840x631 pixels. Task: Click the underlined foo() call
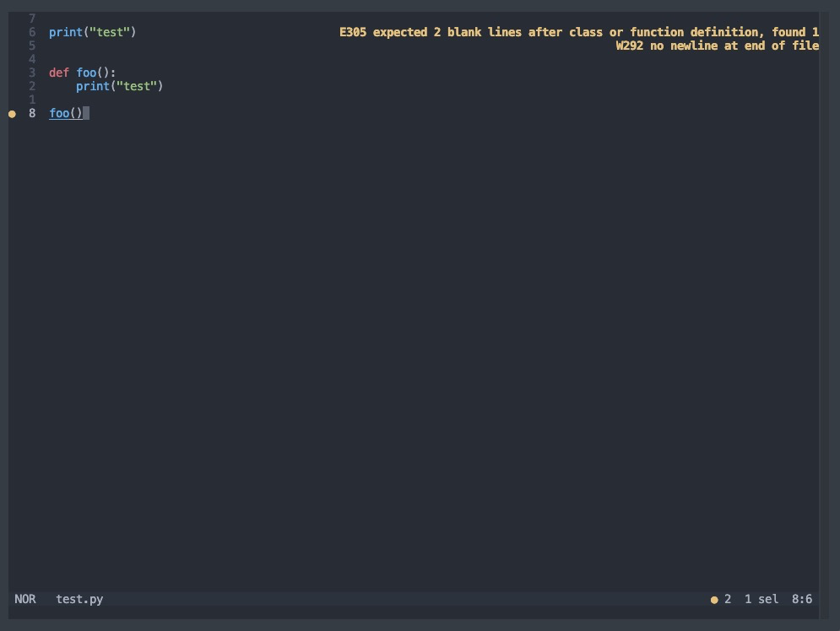(66, 113)
